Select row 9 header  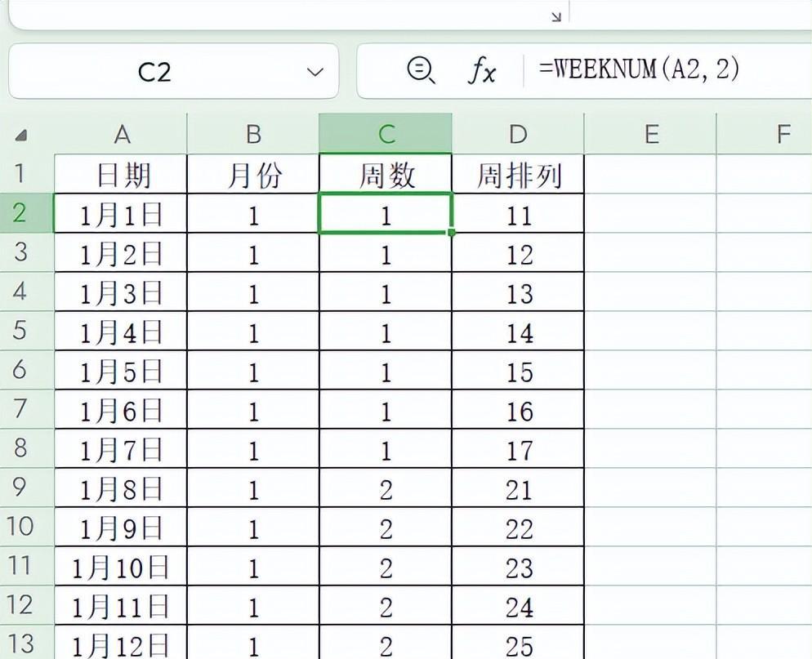[x=27, y=488]
